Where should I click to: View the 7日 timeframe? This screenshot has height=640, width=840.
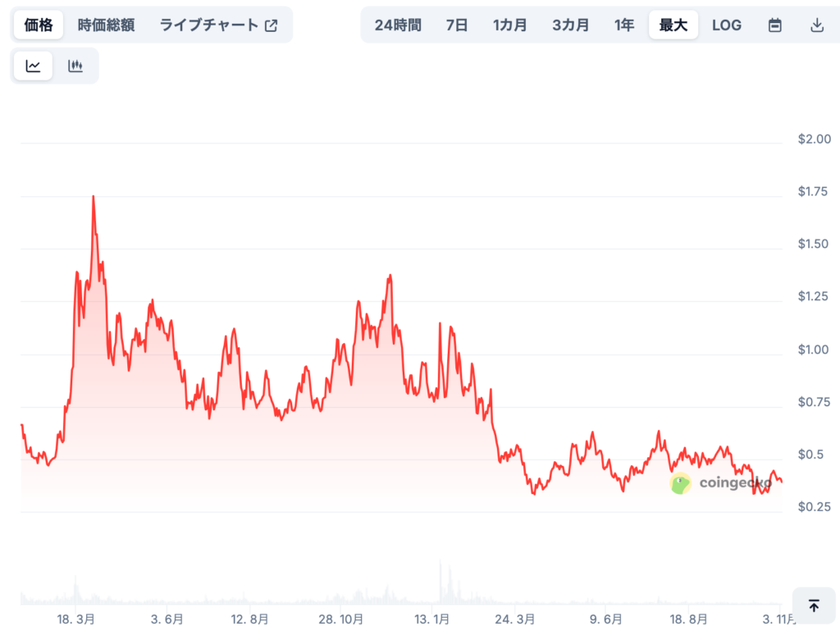point(456,25)
